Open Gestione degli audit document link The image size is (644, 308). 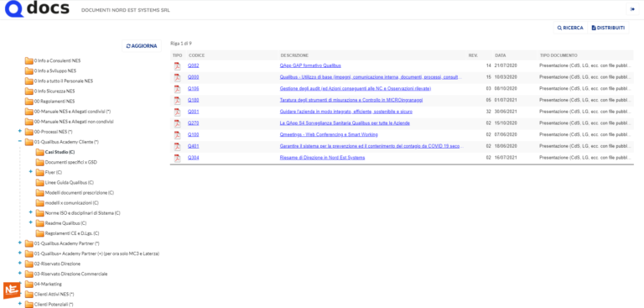356,89
